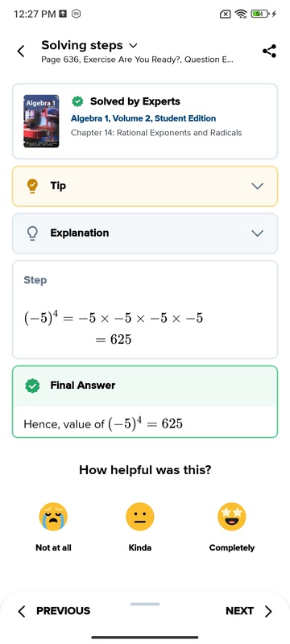This screenshot has width=290, height=644.
Task: Tap the Explanation lightbulb icon
Action: pos(32,233)
